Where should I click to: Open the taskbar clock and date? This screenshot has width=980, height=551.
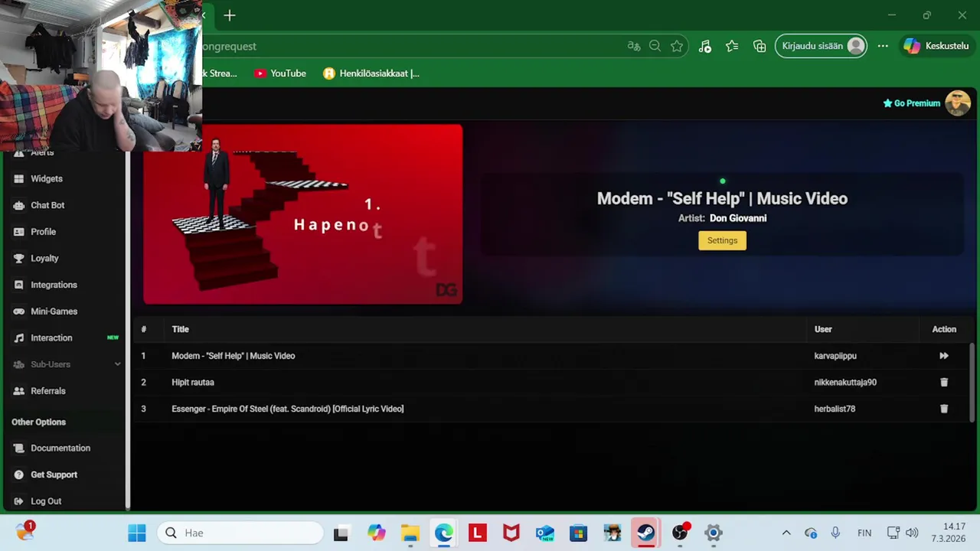tap(948, 533)
